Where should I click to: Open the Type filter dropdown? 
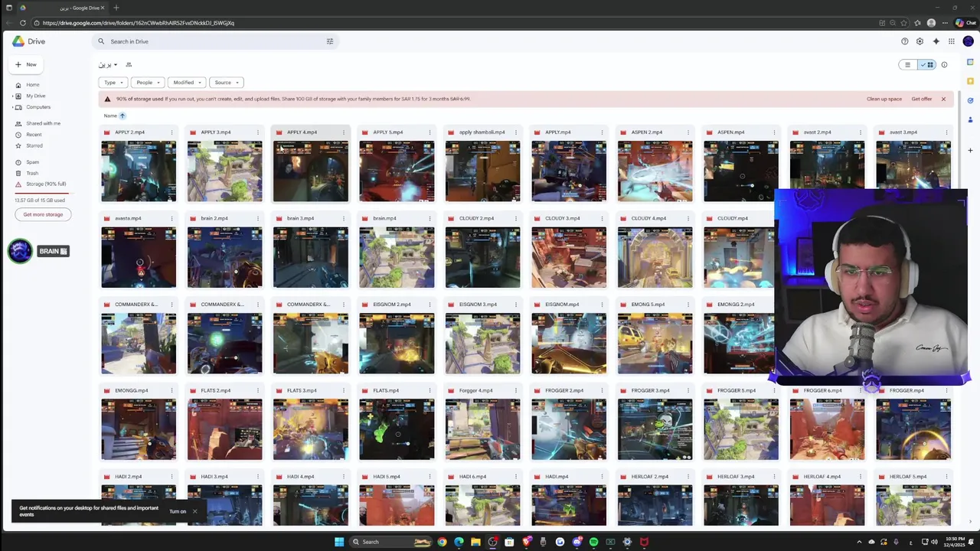113,83
